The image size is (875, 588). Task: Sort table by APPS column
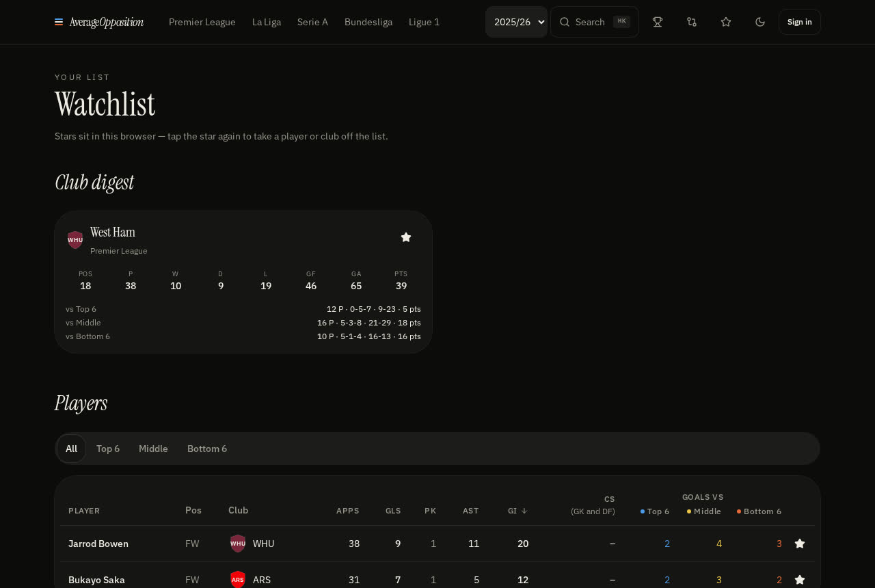pyautogui.click(x=347, y=511)
